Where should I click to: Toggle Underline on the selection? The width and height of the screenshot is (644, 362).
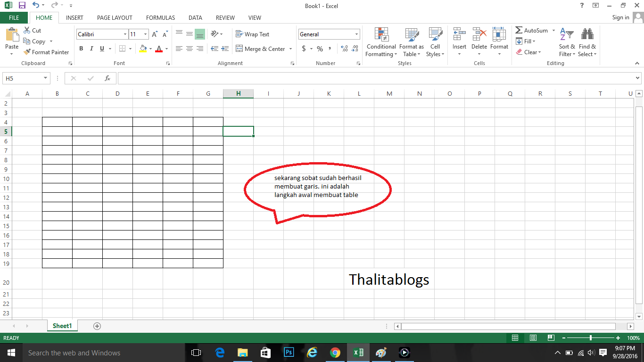tap(102, 49)
